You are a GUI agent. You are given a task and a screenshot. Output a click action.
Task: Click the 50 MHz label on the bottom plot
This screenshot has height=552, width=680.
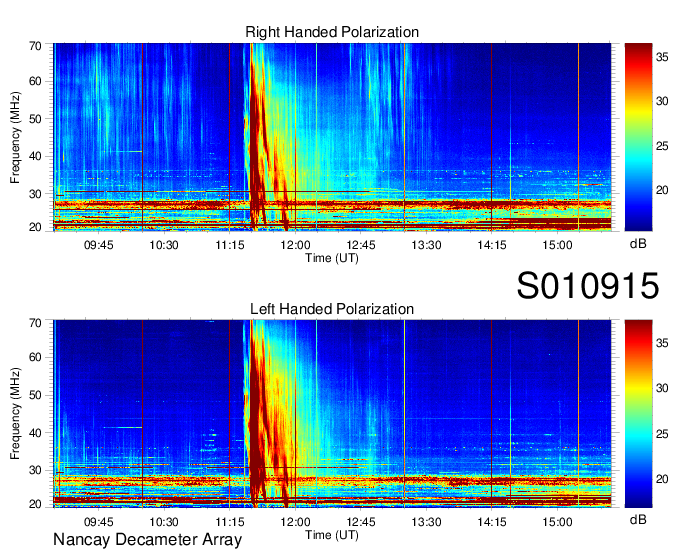click(35, 395)
